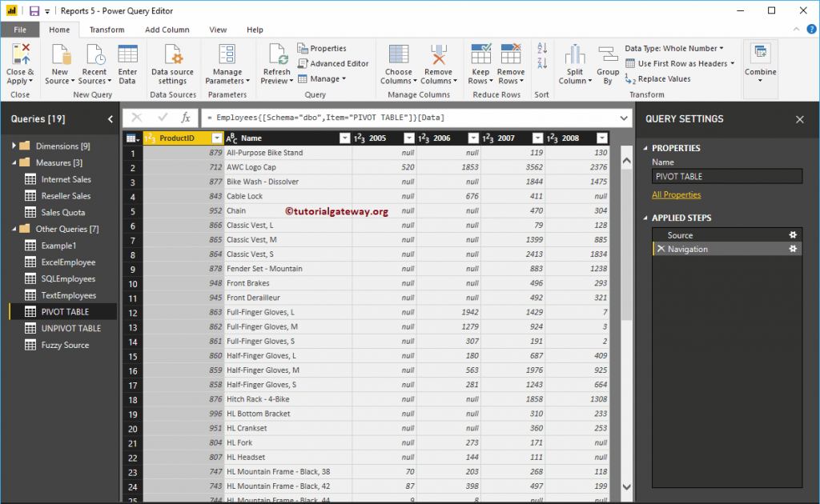
Task: Collapse the Queries pane
Action: coord(111,119)
